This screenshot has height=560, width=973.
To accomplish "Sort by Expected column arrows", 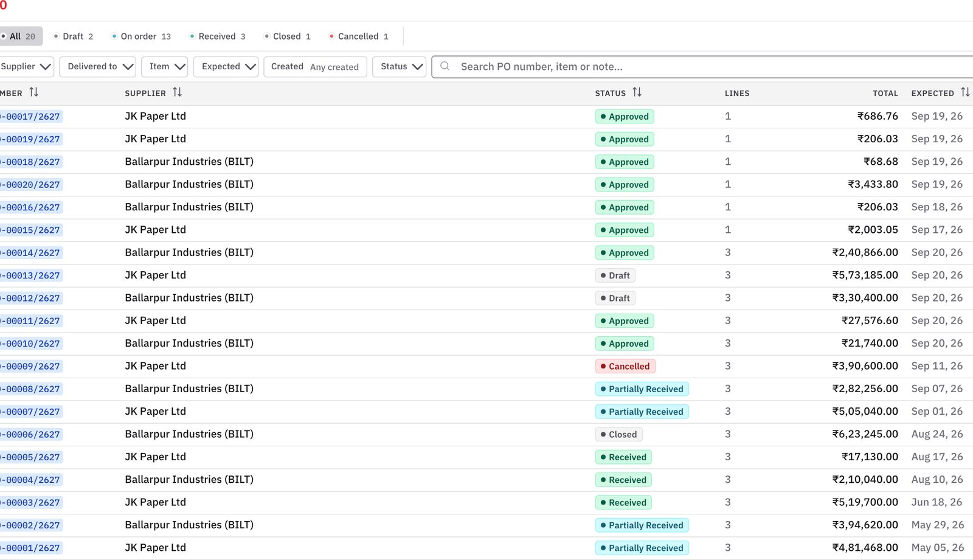I will (965, 92).
